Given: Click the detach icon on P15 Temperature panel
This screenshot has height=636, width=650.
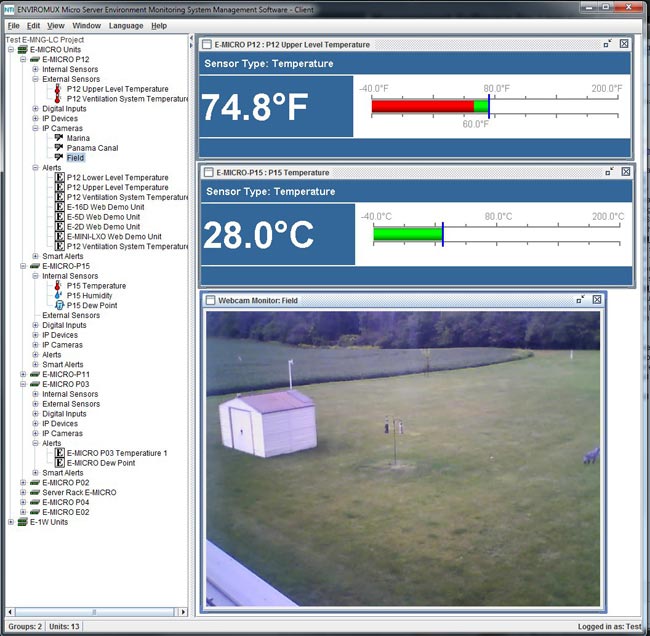Looking at the screenshot, I should click(609, 172).
